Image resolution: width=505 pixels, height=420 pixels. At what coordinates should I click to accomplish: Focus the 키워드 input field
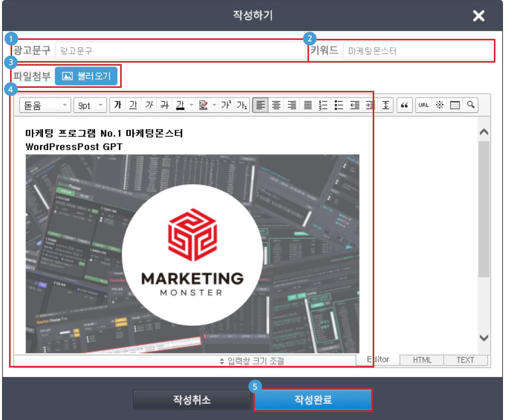[x=418, y=51]
